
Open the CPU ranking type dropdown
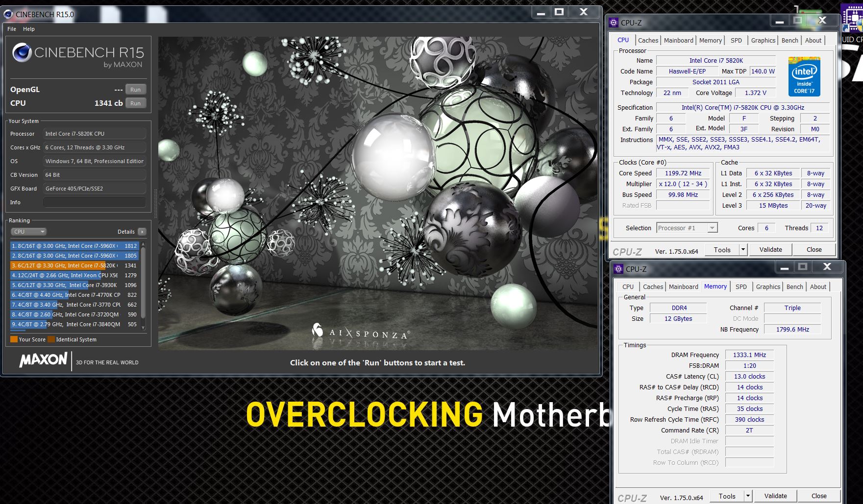[28, 232]
